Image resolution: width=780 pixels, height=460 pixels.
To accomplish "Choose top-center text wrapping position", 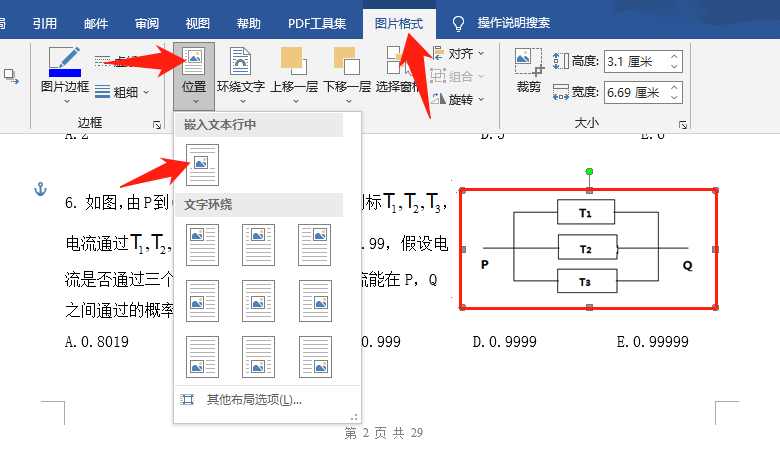I will click(259, 243).
